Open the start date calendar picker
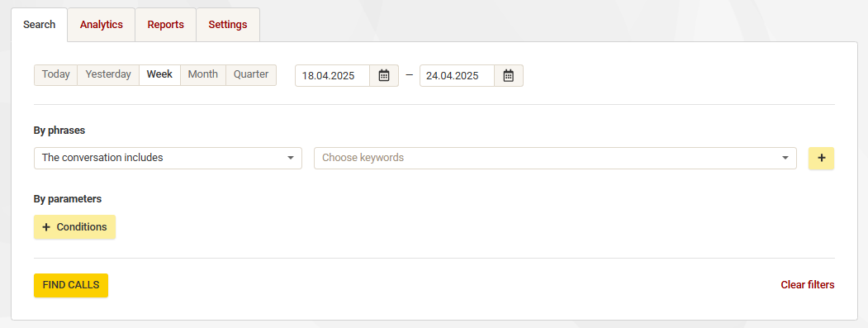The width and height of the screenshot is (868, 328). (x=384, y=76)
